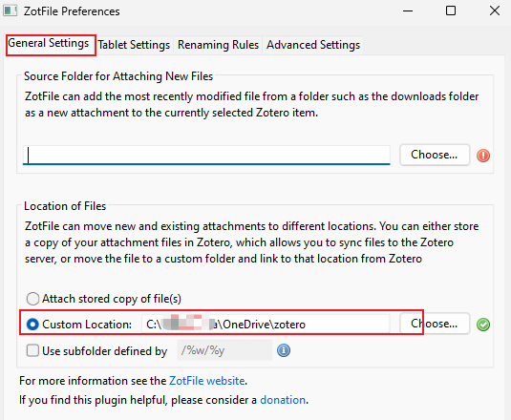Click the subfolder pattern /%w/%y field

224,350
